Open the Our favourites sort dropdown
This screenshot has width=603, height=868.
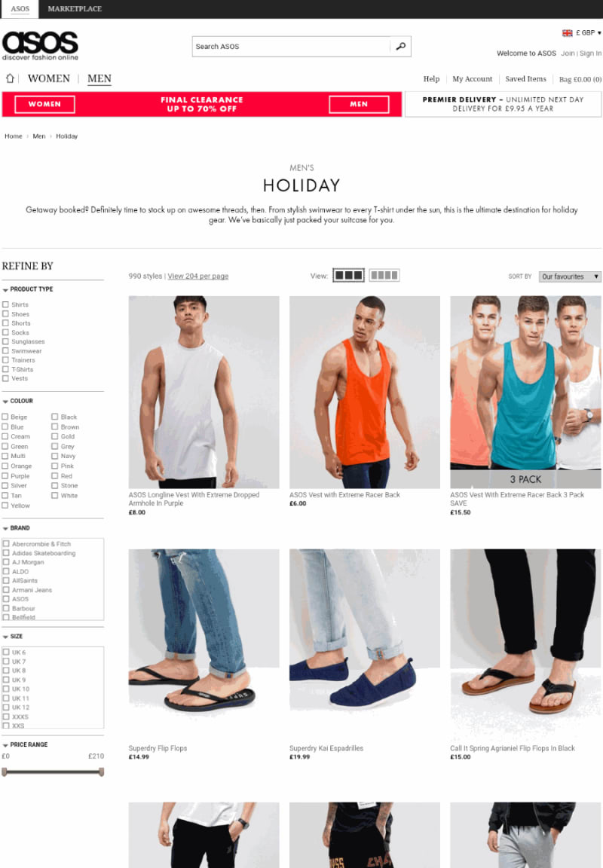570,277
